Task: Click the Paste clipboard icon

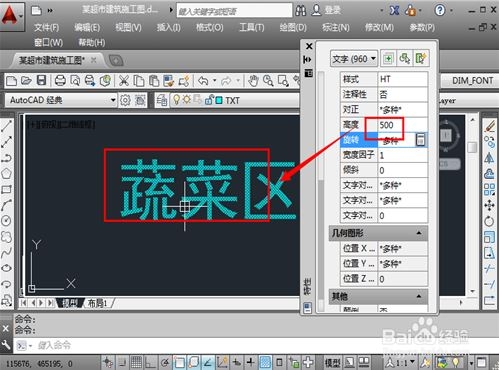Action: click(154, 81)
